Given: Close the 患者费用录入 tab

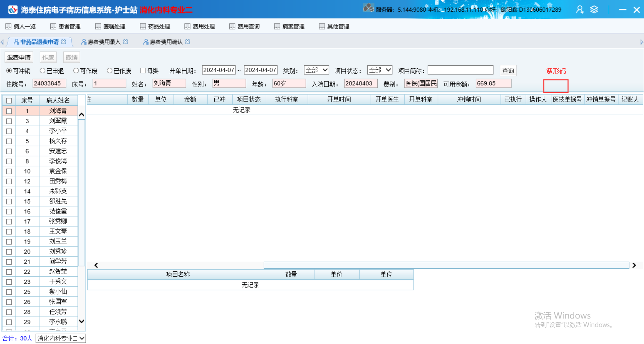Looking at the screenshot, I should click(126, 42).
